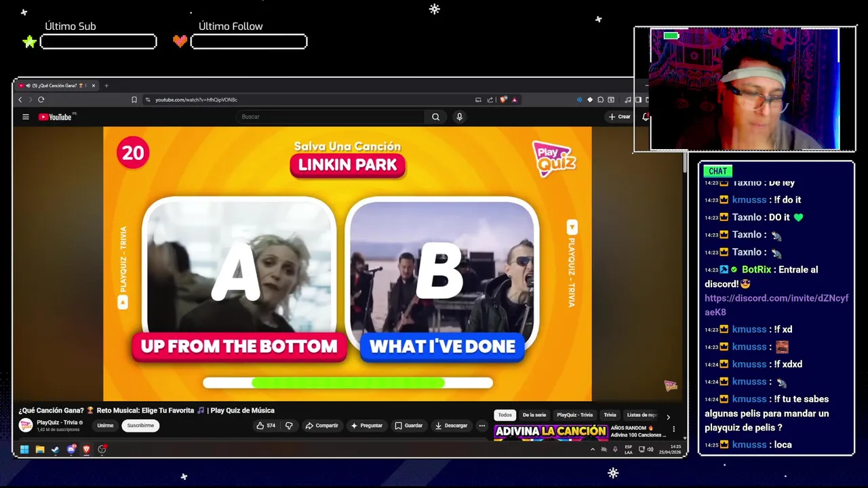Click chat message 'Taxnlo : DO it'
868x488 pixels.
click(753, 218)
